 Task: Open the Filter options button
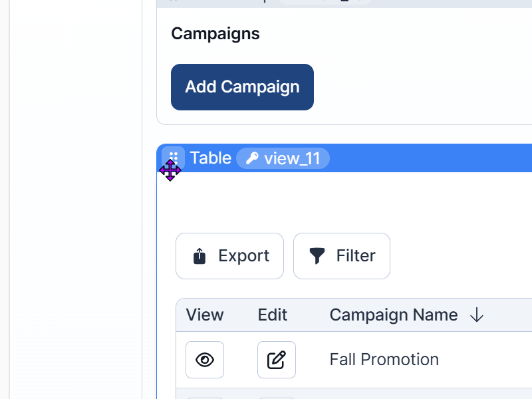point(342,256)
